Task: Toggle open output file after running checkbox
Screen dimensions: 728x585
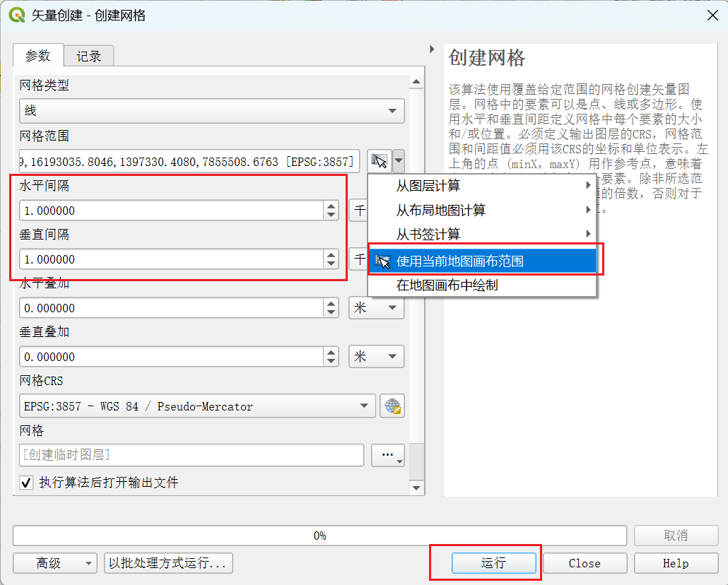Action: (x=27, y=483)
